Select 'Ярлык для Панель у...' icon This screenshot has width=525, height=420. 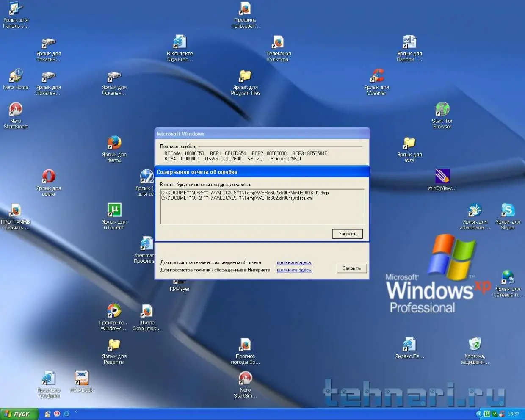pyautogui.click(x=16, y=15)
